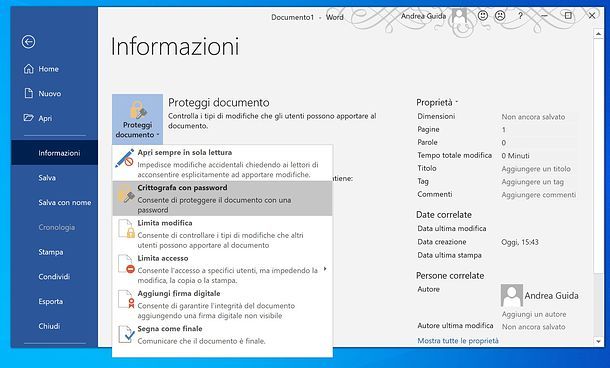Screen dimensions: 610x368
Task: Maximize the Word window
Action: [568, 16]
